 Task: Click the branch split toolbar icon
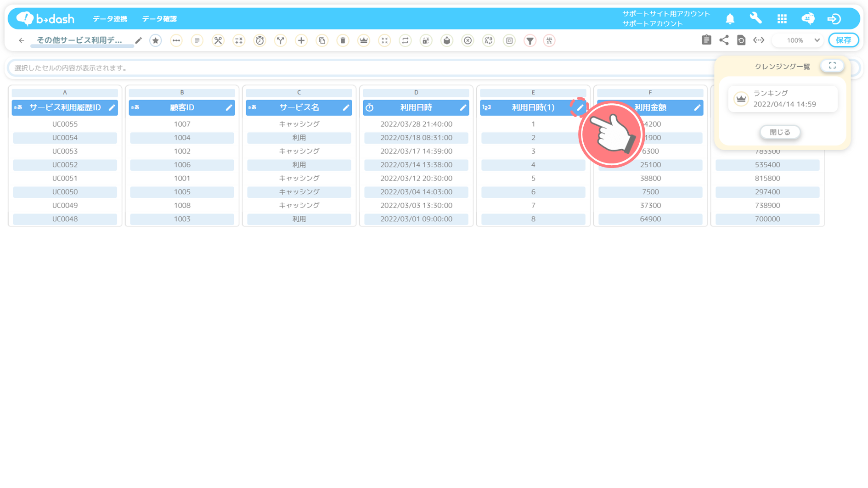281,40
